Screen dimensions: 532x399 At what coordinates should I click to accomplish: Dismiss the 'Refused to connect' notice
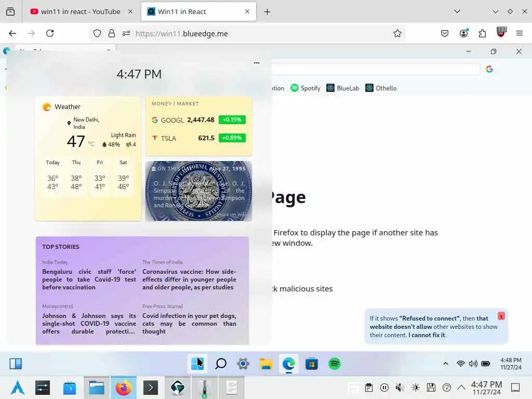[501, 316]
